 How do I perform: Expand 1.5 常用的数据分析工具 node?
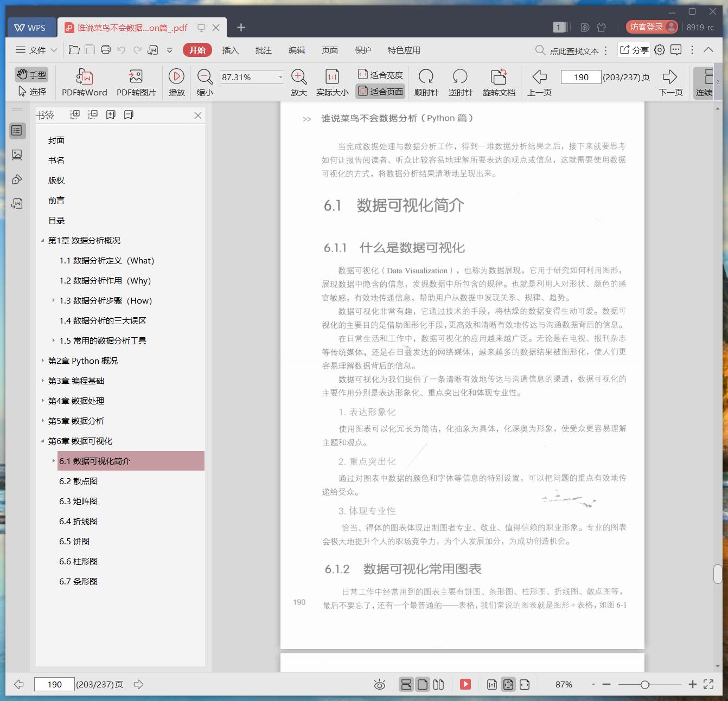[x=53, y=340]
